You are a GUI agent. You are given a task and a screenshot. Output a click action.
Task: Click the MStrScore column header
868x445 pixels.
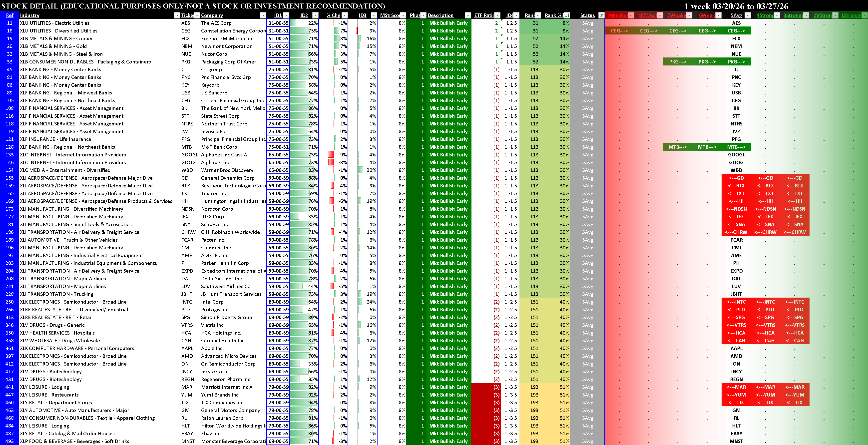click(x=390, y=15)
